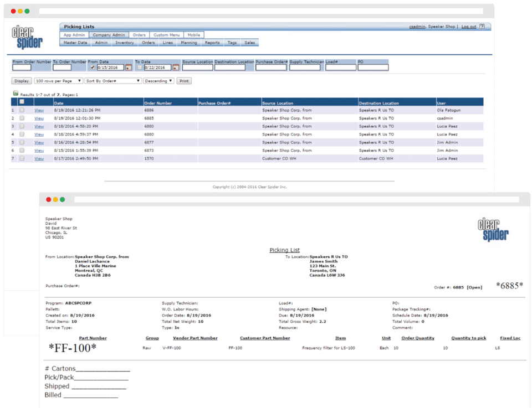This screenshot has width=532, height=408.
Task: Open the Sort By Order# dropdown
Action: click(113, 81)
